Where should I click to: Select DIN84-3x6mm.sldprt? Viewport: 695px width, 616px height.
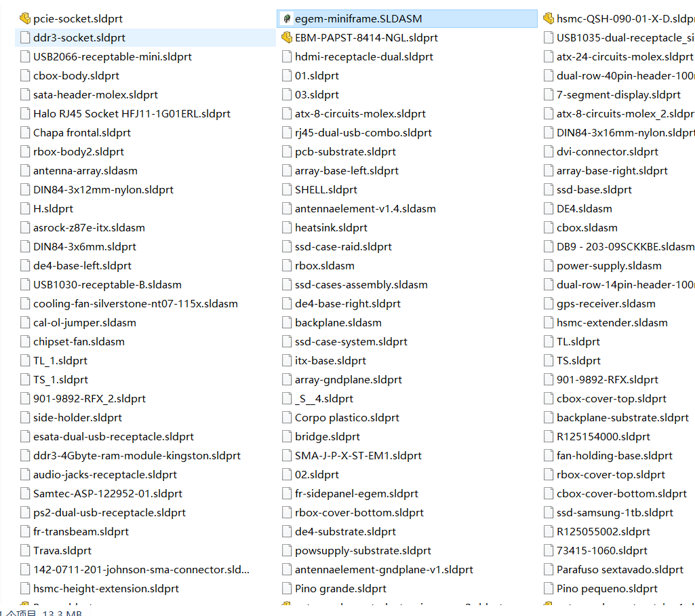click(x=85, y=246)
